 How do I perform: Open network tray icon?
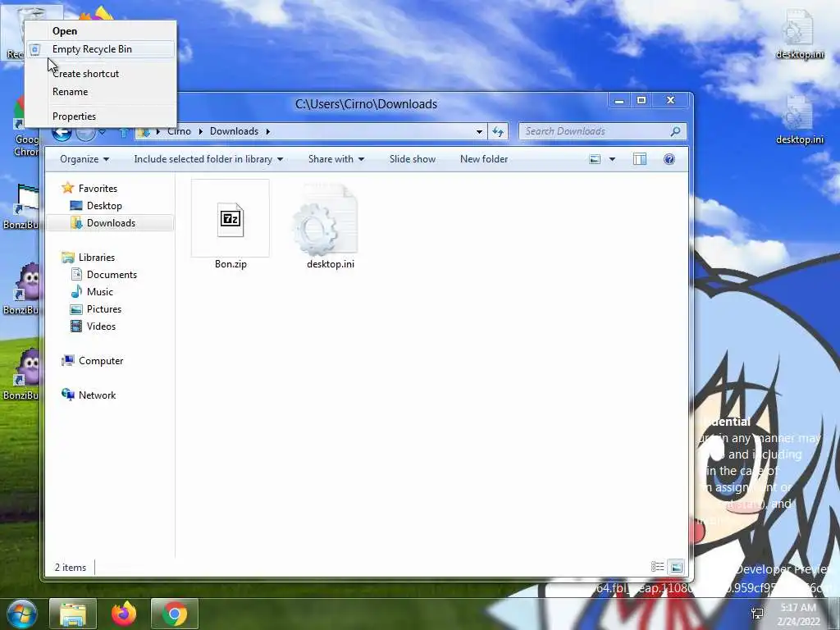tap(757, 614)
